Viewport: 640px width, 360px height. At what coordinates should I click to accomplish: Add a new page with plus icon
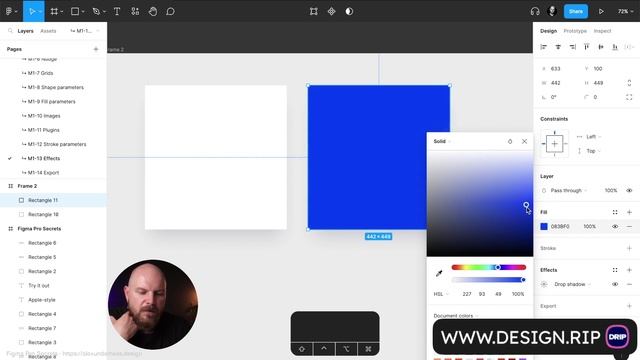pos(96,49)
